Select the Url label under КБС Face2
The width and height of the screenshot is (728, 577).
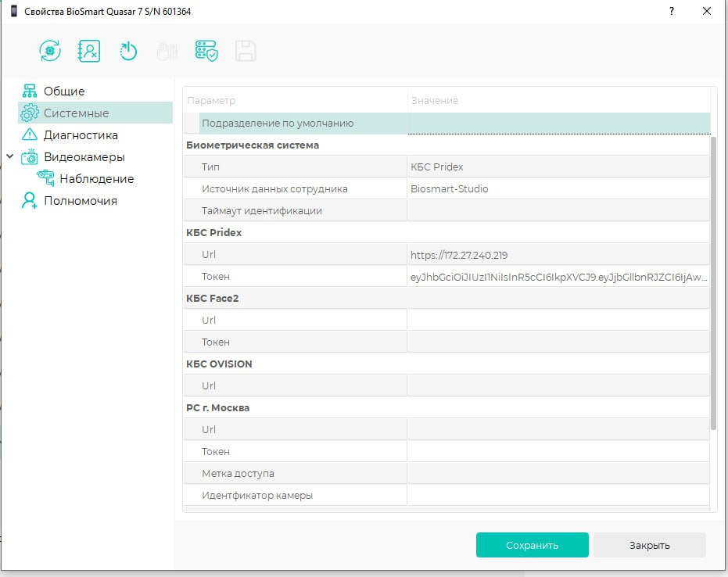(209, 321)
